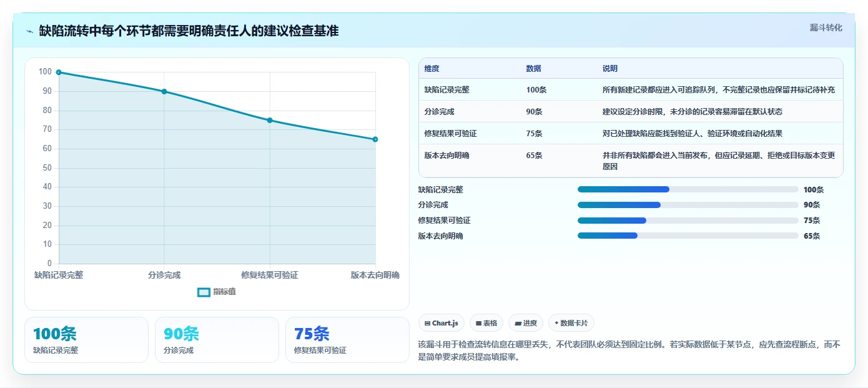The height and width of the screenshot is (388, 868).
Task: Click table cell 缺陷记录完整
Action: [446, 90]
